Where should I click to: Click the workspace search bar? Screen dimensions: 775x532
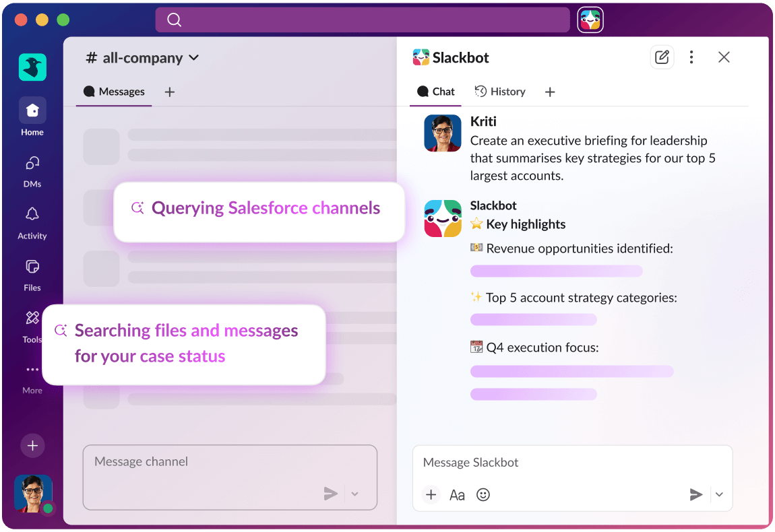point(363,20)
